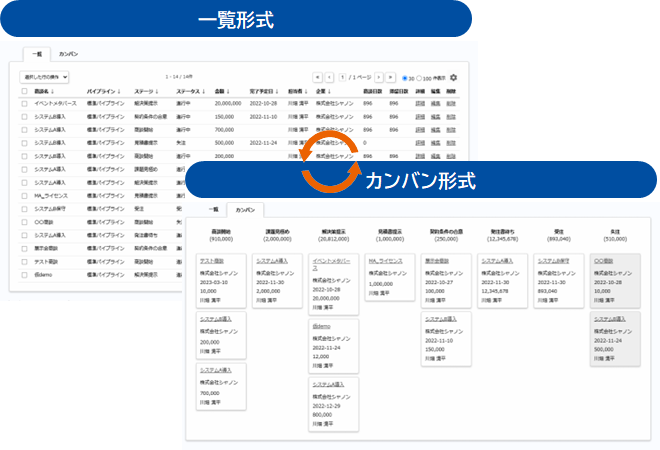Open 〇〇商談 card link in 失注 column
Image resolution: width=660 pixels, height=450 pixels.
tap(603, 261)
